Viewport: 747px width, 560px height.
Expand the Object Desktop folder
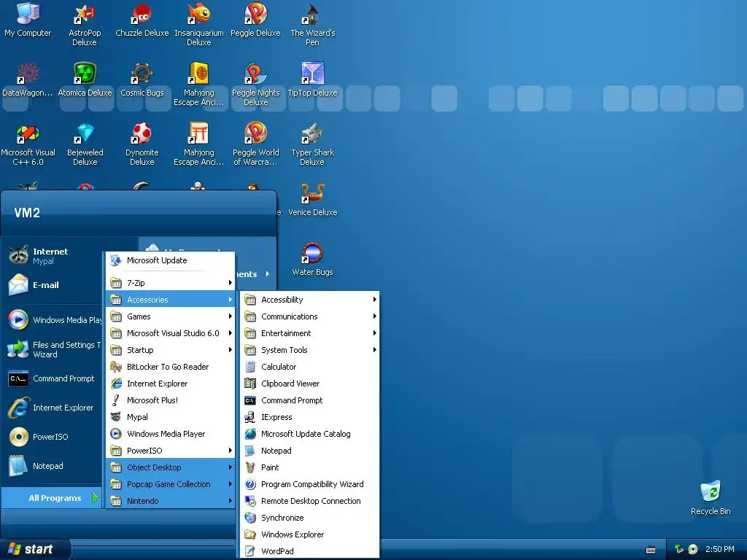pos(171,467)
